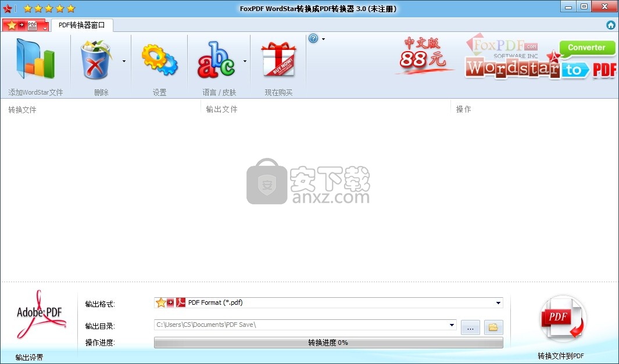Click the red star app icon in title bar
Viewport: 619px width, 364px height.
click(x=7, y=8)
